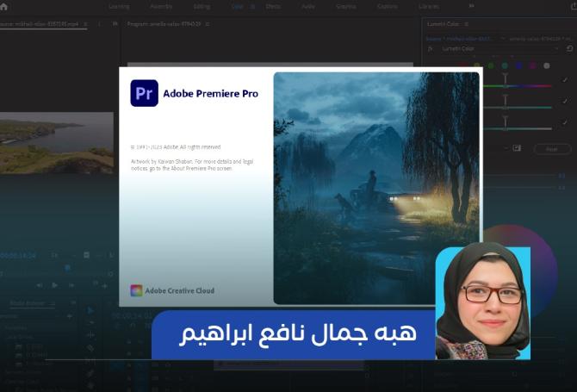Viewport: 577px width, 392px height.
Task: Click the blue Arabic name banner
Action: point(294,334)
